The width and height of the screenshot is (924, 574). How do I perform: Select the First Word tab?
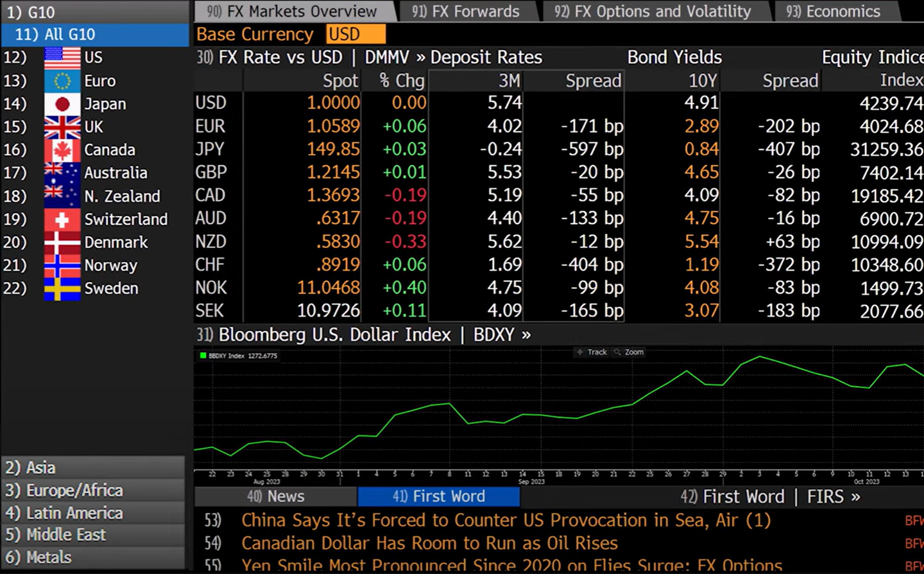pos(439,496)
